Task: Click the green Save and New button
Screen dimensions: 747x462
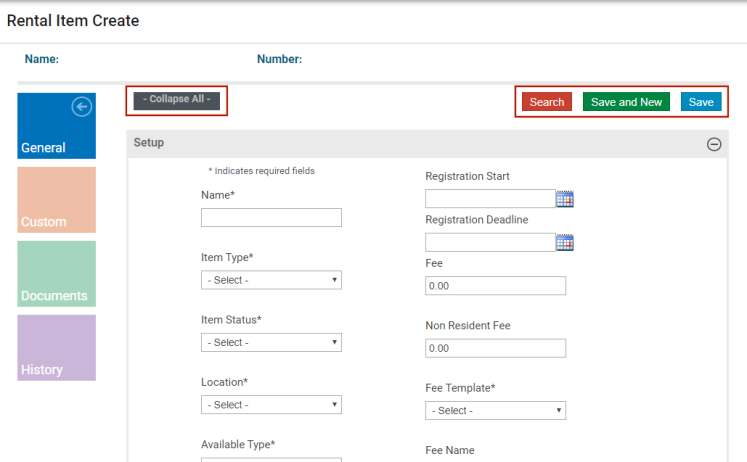Action: tap(626, 102)
